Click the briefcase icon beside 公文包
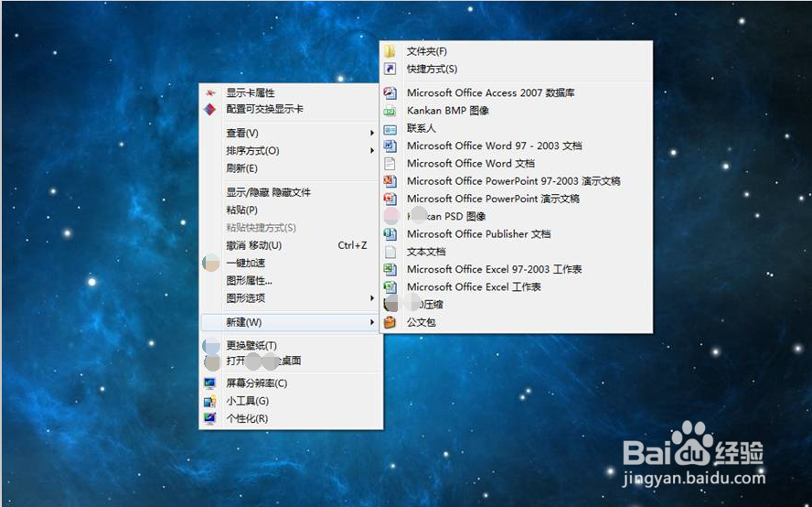The width and height of the screenshot is (812, 507). click(x=390, y=322)
